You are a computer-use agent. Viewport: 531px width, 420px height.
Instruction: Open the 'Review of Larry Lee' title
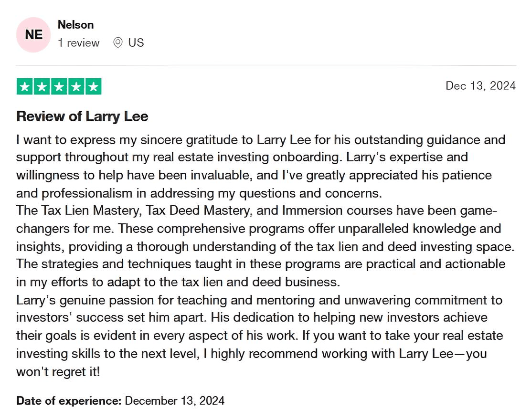[x=82, y=116]
